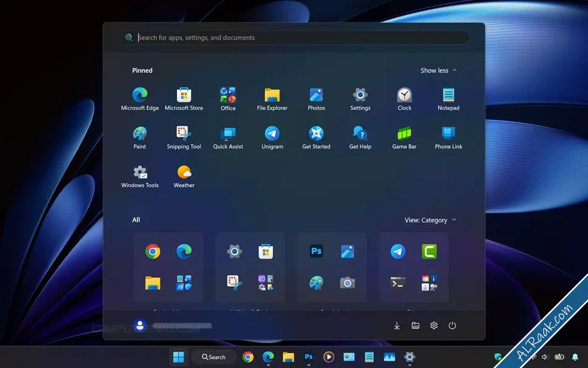Open the pinned Get Help app
This screenshot has height=368, width=588.
click(360, 138)
